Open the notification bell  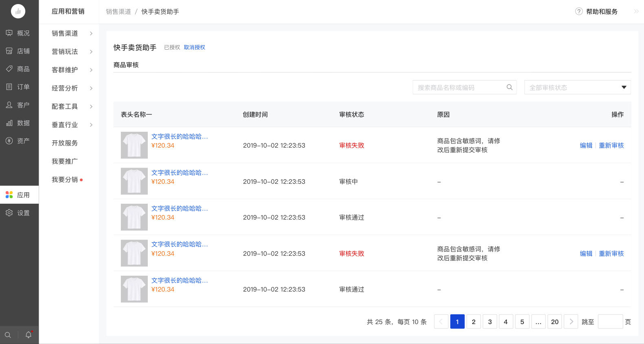pos(28,335)
